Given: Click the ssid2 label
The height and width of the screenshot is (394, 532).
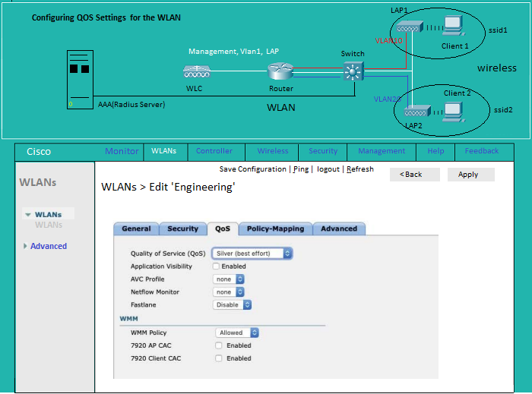Looking at the screenshot, I should pos(503,110).
